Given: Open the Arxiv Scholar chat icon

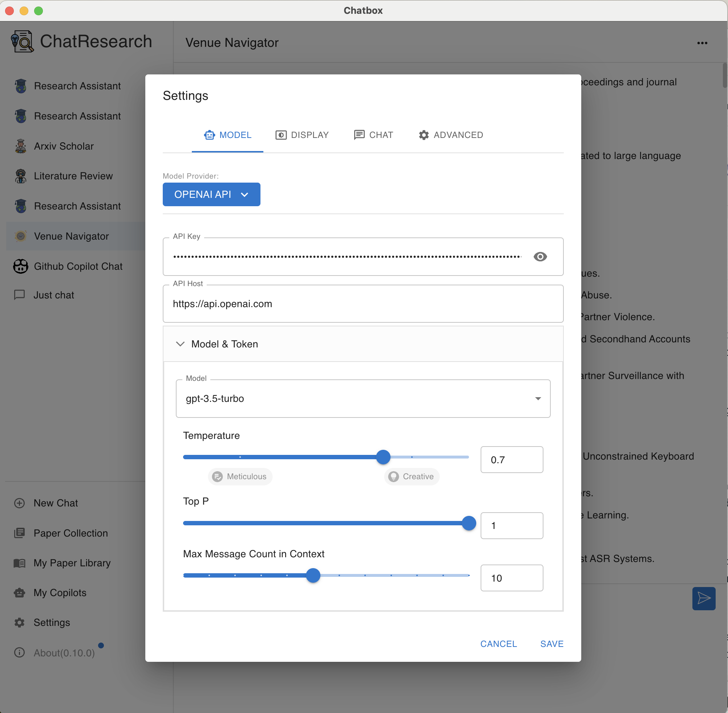Looking at the screenshot, I should 21,146.
